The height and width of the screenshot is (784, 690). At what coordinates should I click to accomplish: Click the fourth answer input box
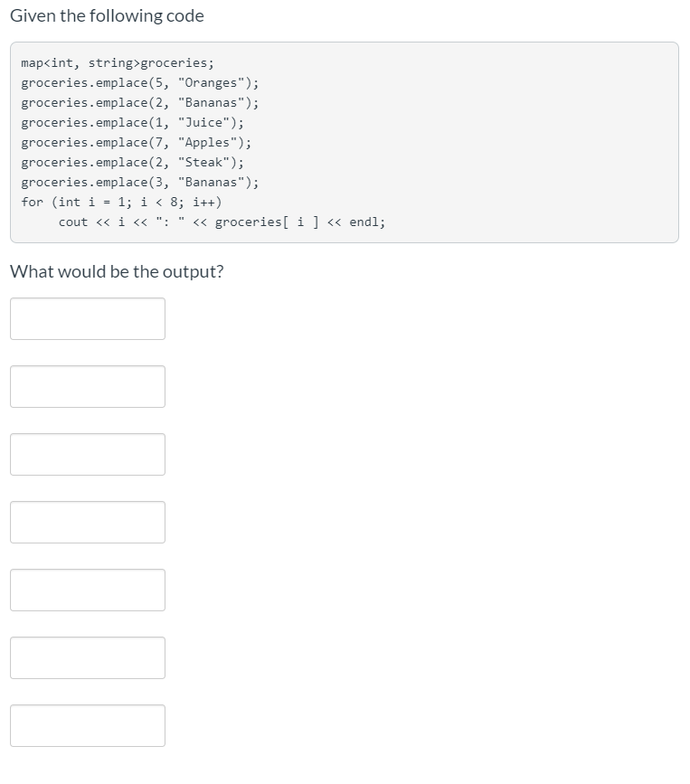87,521
